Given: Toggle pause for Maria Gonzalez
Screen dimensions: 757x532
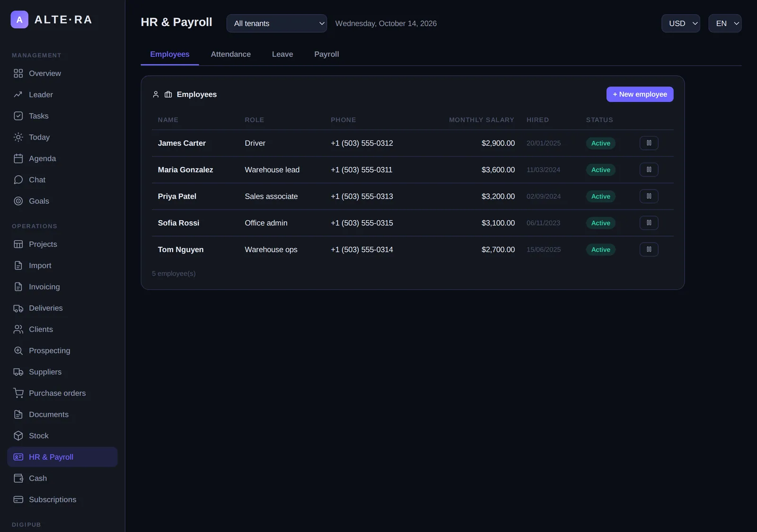Looking at the screenshot, I should coord(649,169).
